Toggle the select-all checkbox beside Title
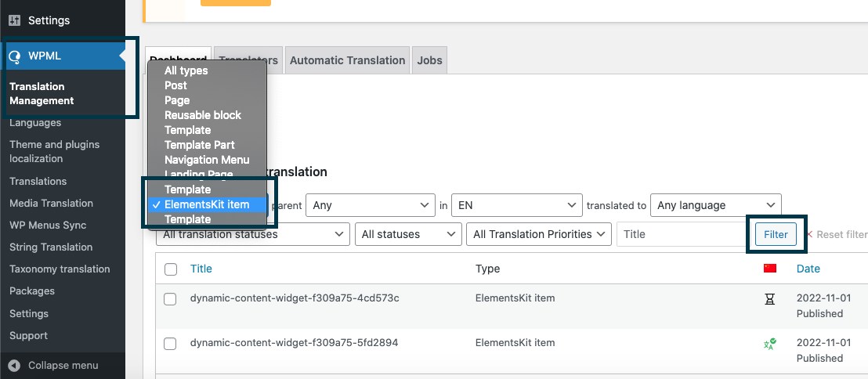The width and height of the screenshot is (868, 379). coord(171,269)
